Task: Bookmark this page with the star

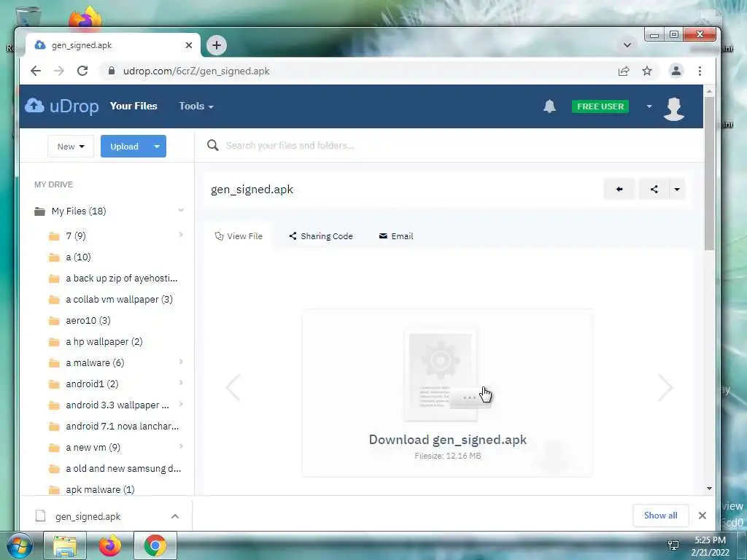Action: point(646,71)
